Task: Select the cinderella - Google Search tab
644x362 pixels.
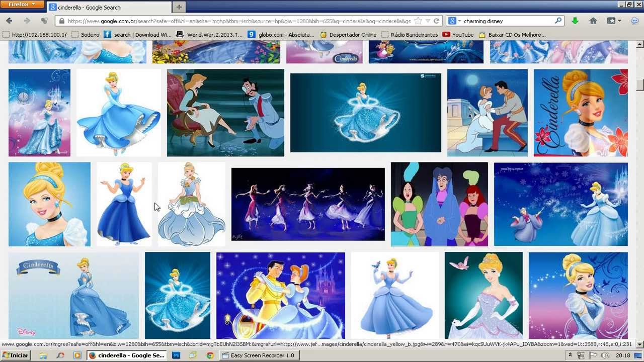Action: pyautogui.click(x=108, y=8)
